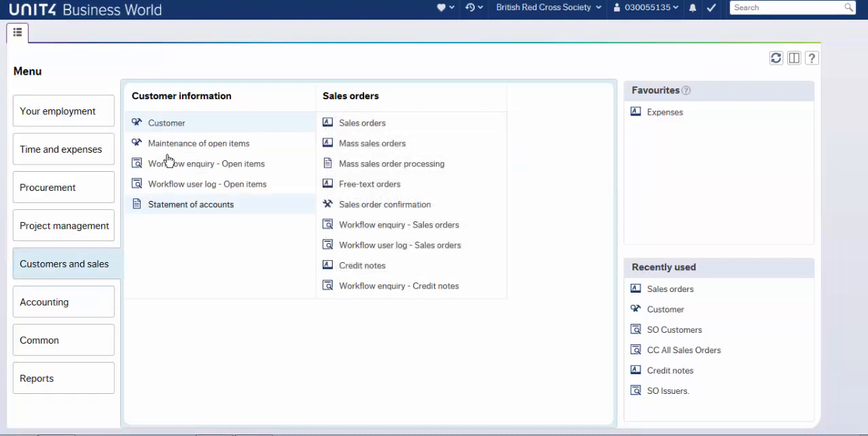Expand the British Red Cross Society dropdown
Image resolution: width=868 pixels, height=436 pixels.
click(549, 7)
